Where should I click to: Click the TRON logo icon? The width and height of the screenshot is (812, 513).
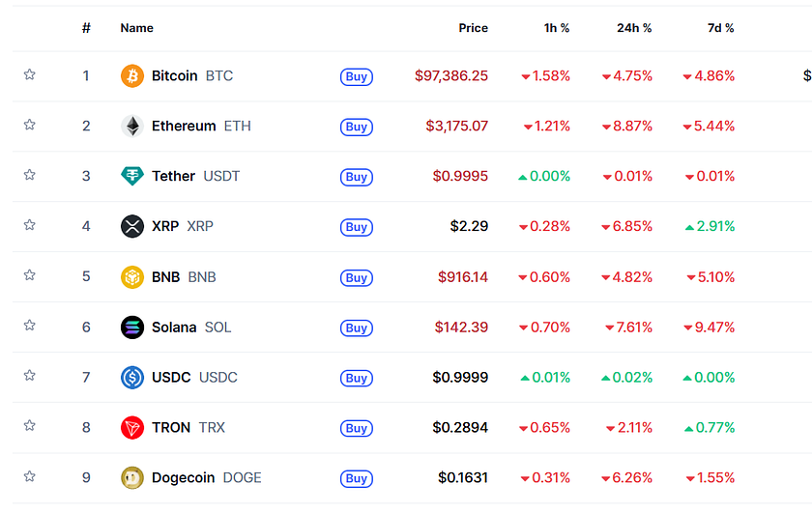(x=132, y=428)
